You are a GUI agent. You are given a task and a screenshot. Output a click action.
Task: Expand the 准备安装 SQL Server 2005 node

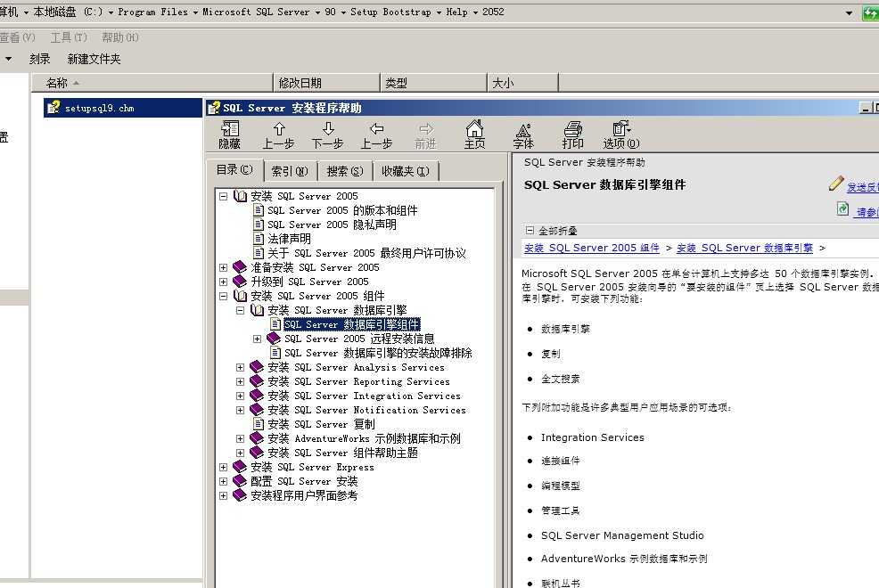pos(223,267)
